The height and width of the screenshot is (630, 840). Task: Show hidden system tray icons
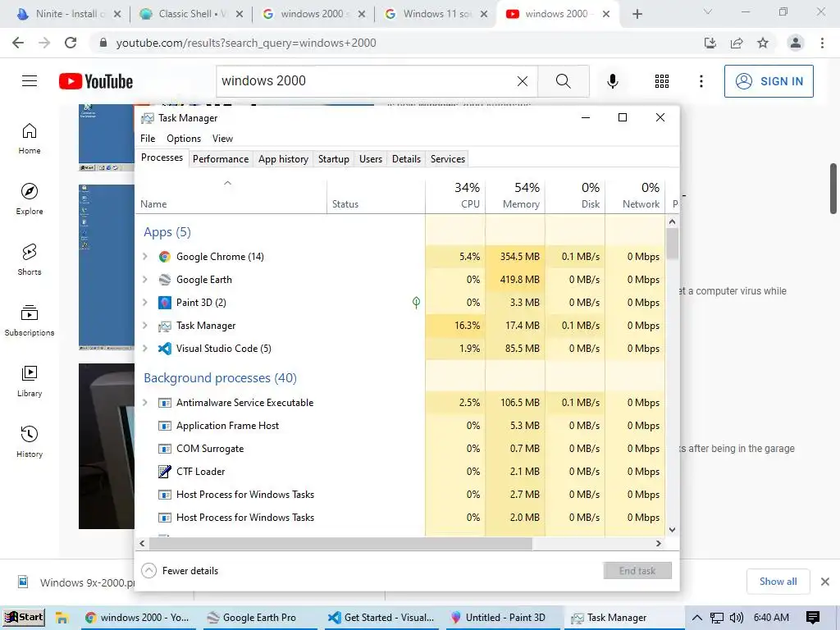(x=697, y=618)
